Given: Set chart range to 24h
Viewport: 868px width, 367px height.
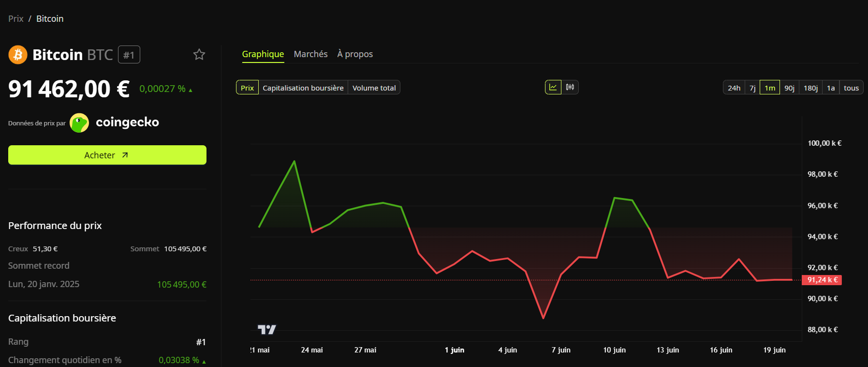Looking at the screenshot, I should pos(734,88).
